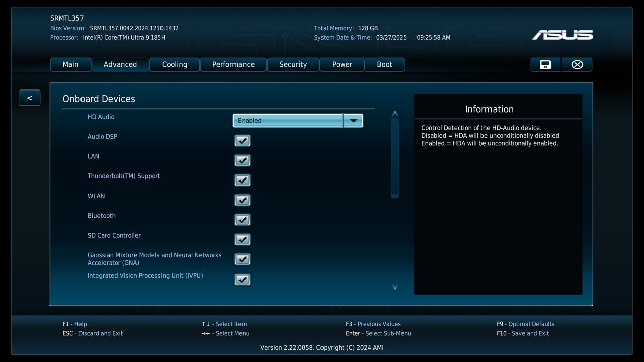Click the scroll down arrow
The height and width of the screenshot is (362, 644).
(395, 287)
